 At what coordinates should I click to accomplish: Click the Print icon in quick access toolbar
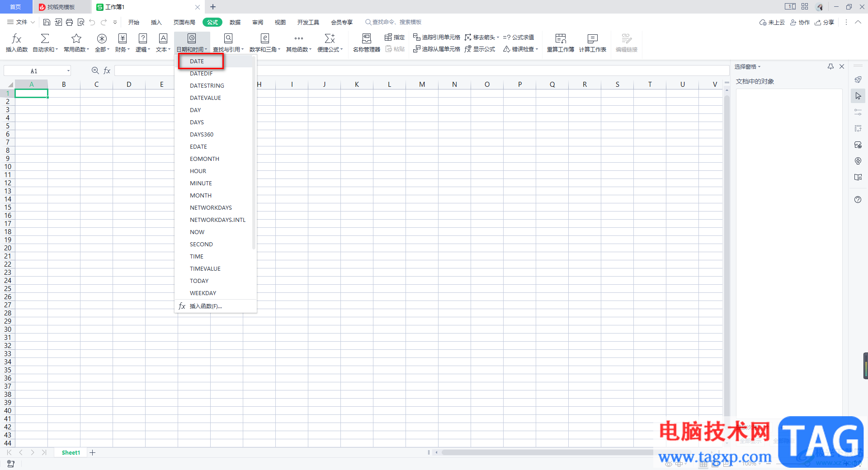pyautogui.click(x=69, y=22)
